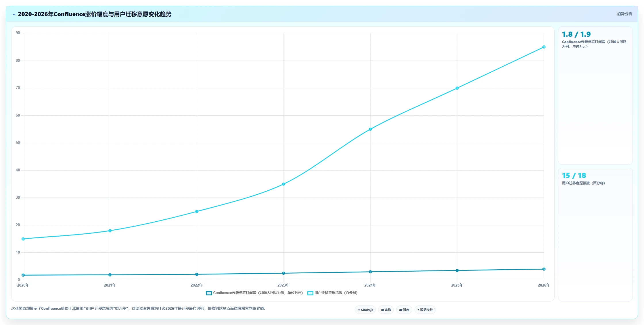Select the 2020年 migration index data point
This screenshot has width=644, height=325.
point(23,239)
